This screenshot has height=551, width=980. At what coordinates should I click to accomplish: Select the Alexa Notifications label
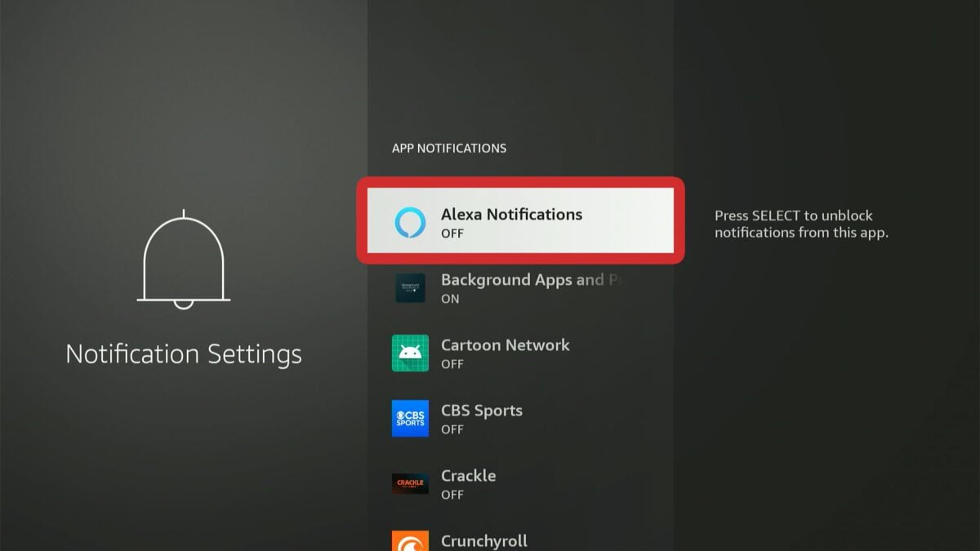tap(511, 215)
